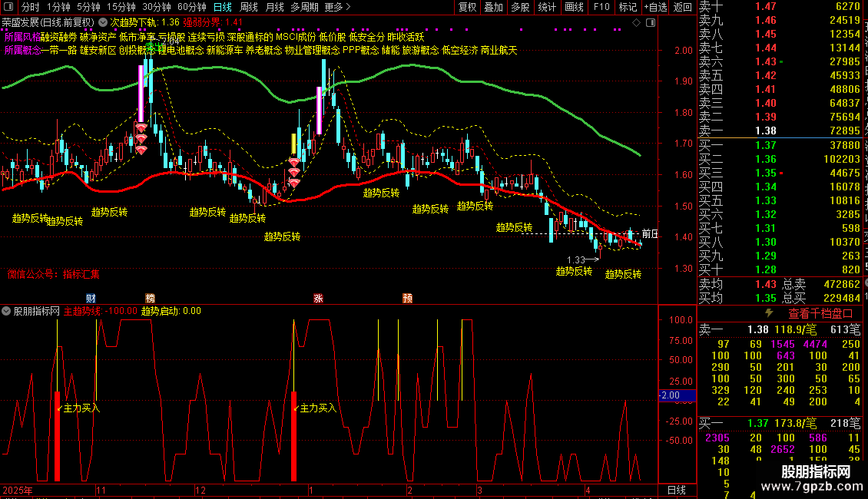Click the 买均 average price 1.35
Image resolution: width=868 pixels, height=499 pixels.
tap(766, 298)
